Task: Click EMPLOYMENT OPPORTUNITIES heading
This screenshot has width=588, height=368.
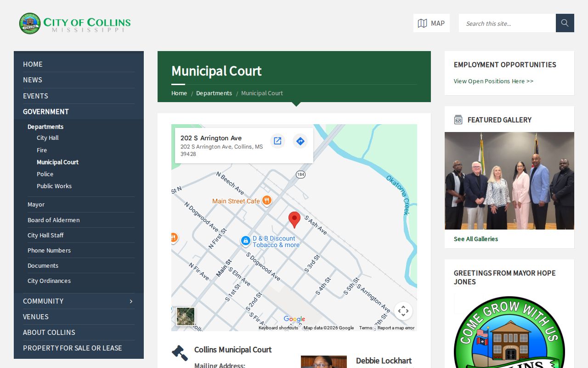Action: (505, 64)
